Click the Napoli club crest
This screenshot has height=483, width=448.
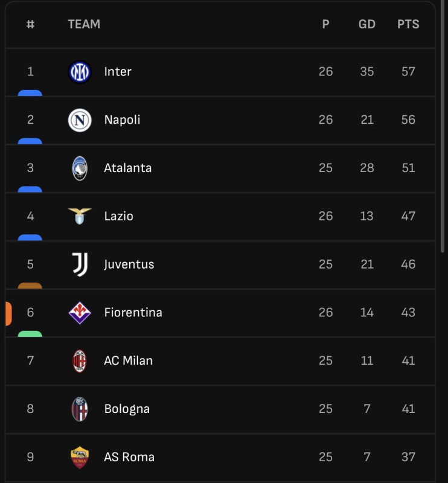(x=80, y=120)
